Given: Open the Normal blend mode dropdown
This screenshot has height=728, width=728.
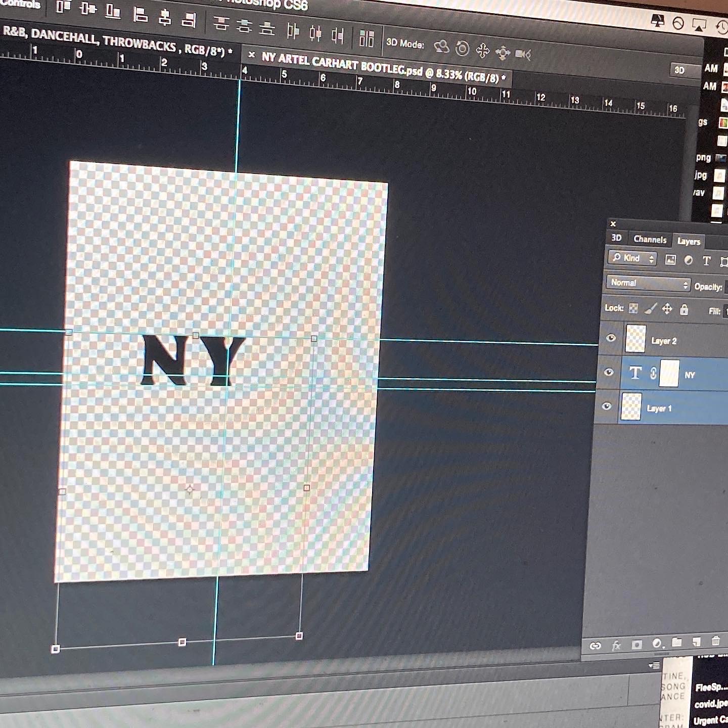Looking at the screenshot, I should (649, 284).
